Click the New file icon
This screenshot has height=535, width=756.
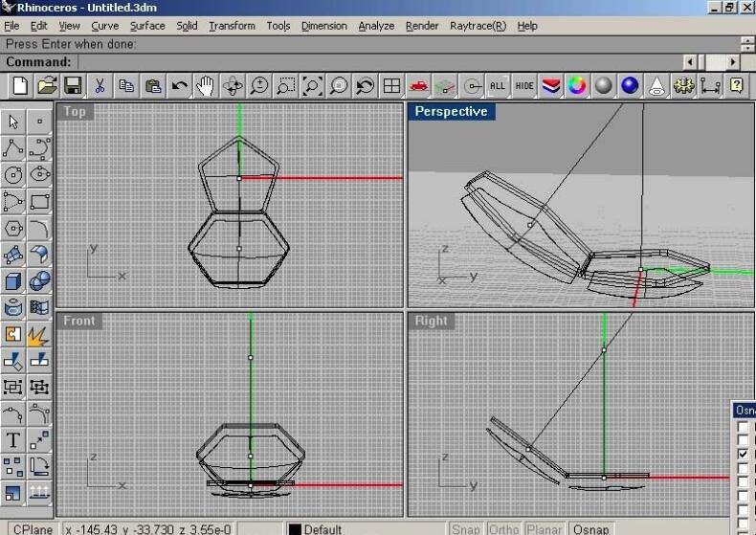coord(19,86)
